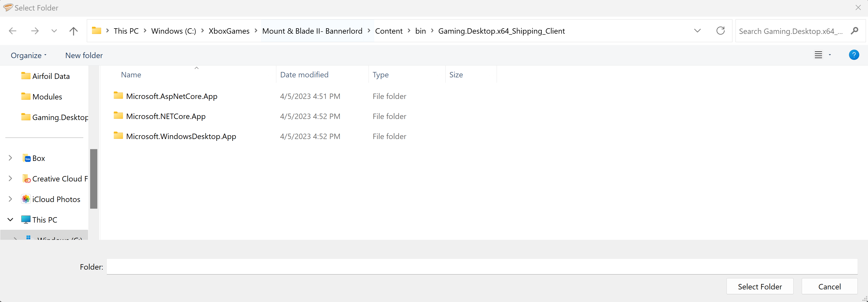This screenshot has width=868, height=302.
Task: Open the Microsoft.NETCore.App folder
Action: click(165, 116)
